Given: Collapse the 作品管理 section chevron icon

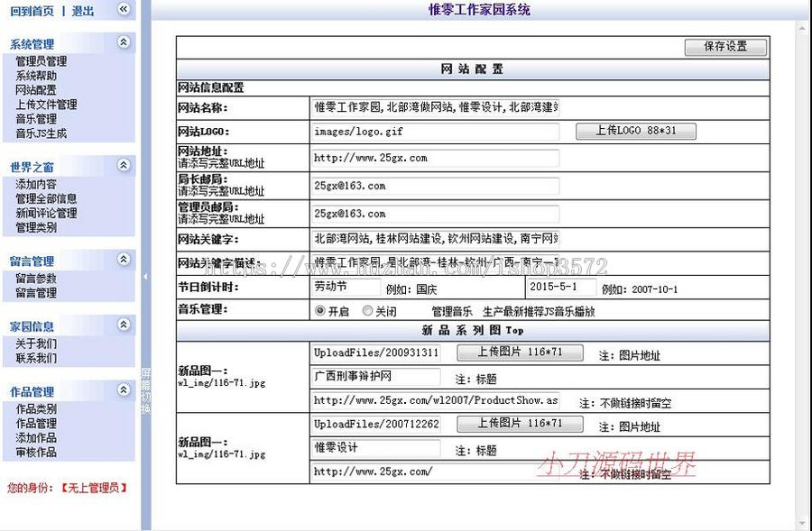Looking at the screenshot, I should 123,390.
